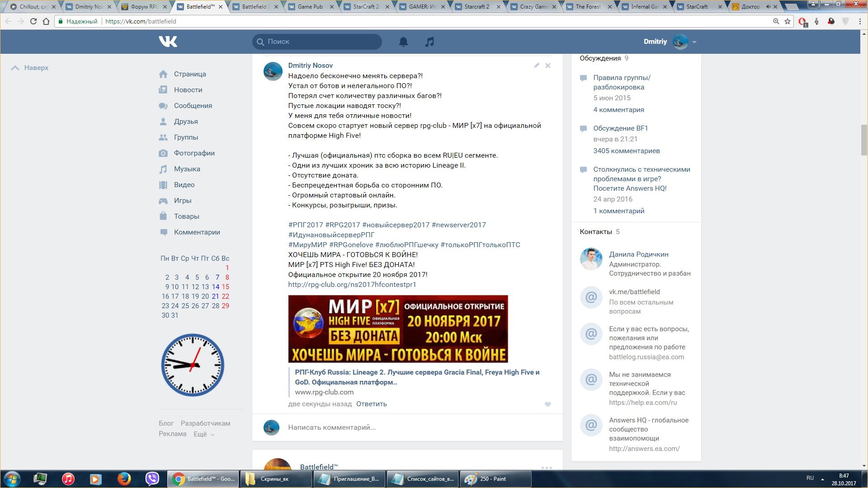Open VK notifications bell icon
Viewport: 868px width, 488px height.
tap(403, 42)
